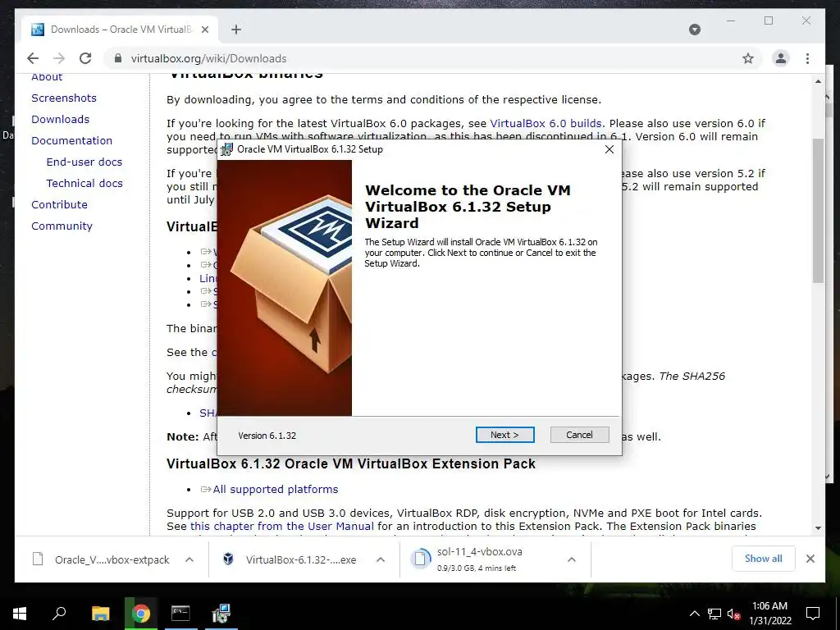
Task: Open Windows taskbar search
Action: tap(59, 613)
